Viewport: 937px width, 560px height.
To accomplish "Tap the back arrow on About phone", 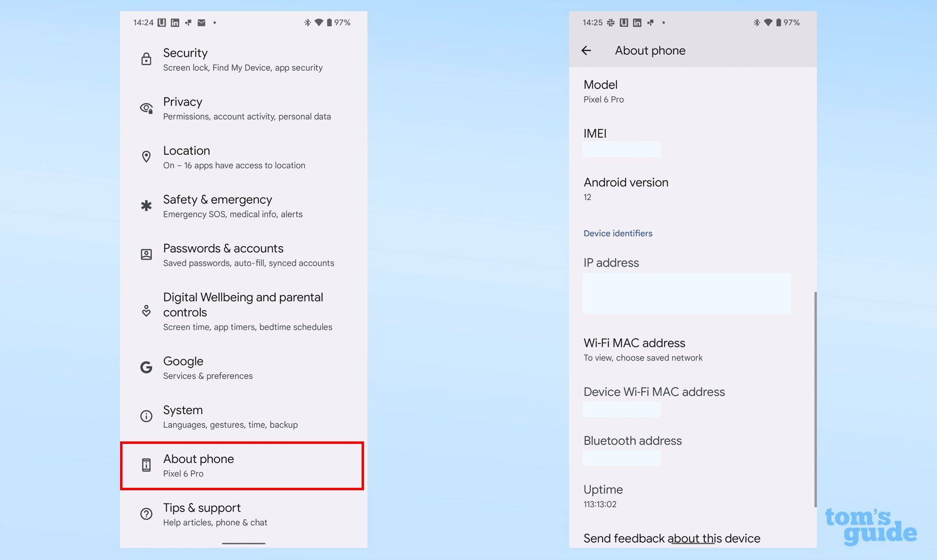I will tap(590, 51).
